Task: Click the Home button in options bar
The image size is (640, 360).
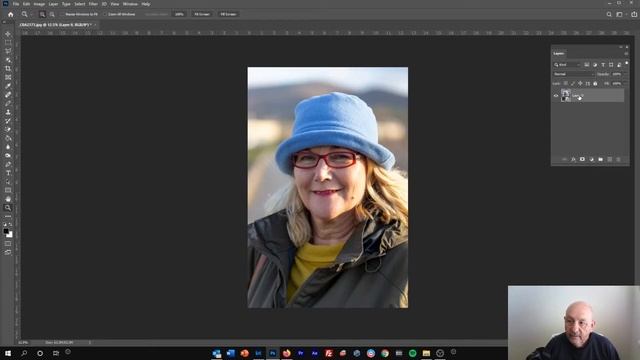Action: point(11,14)
